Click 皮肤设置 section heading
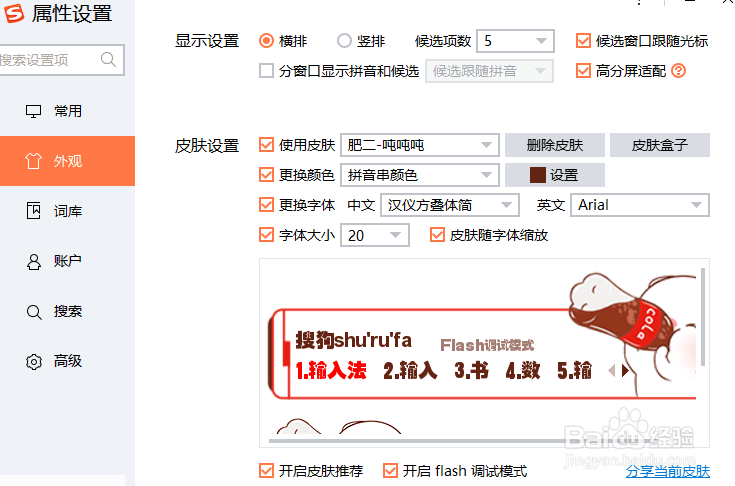 (x=207, y=146)
